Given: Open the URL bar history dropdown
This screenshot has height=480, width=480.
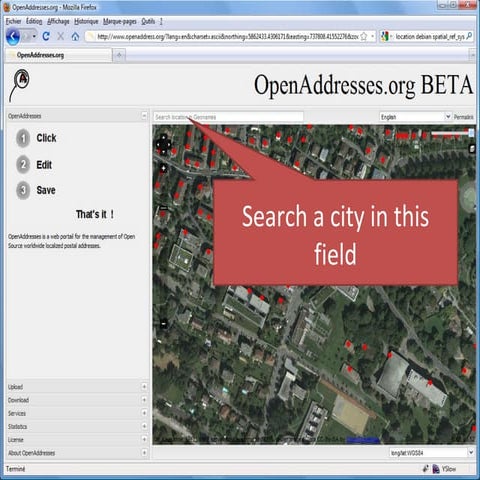Looking at the screenshot, I should coord(373,36).
